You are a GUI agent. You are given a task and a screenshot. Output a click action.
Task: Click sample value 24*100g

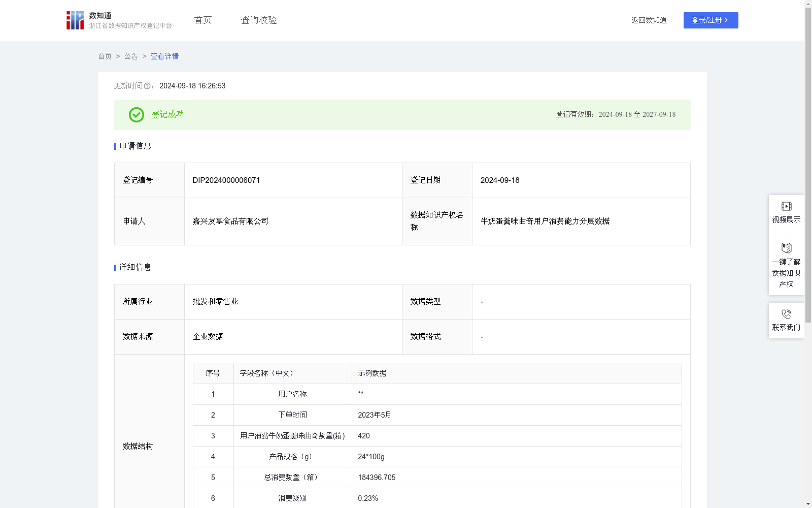click(371, 457)
